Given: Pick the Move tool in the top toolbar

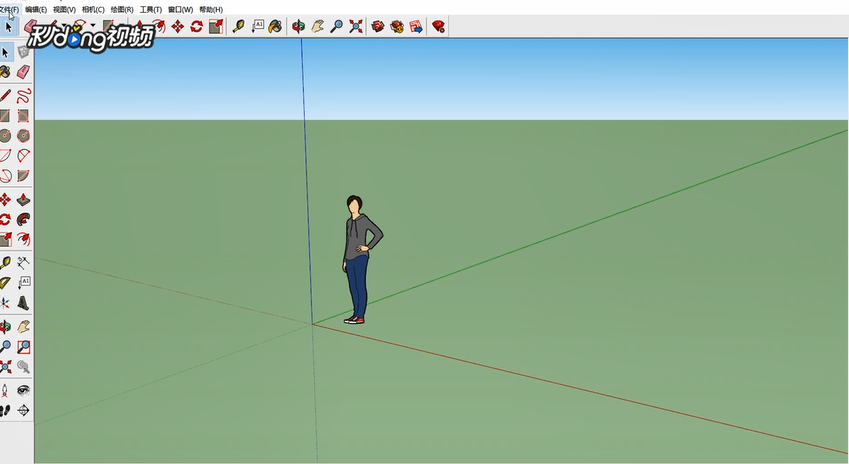Looking at the screenshot, I should (x=178, y=27).
